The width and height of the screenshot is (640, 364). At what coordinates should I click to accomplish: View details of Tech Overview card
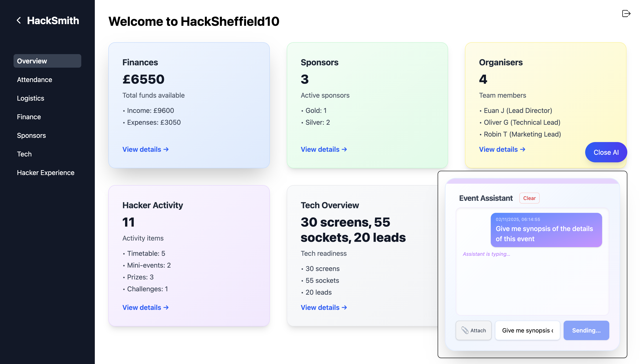tap(324, 307)
